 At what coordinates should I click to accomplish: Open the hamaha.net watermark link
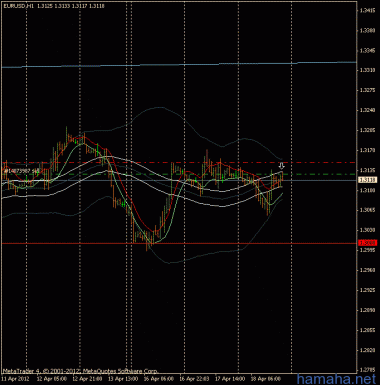click(x=336, y=379)
